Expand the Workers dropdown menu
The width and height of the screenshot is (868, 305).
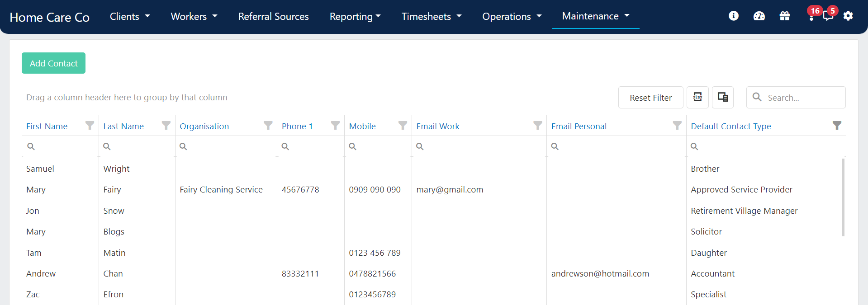click(x=194, y=16)
